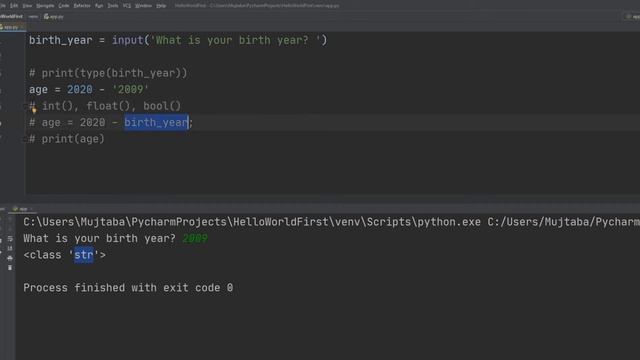This screenshot has width=640, height=360.
Task: Click the print icon in Run panel
Action: coord(10,258)
